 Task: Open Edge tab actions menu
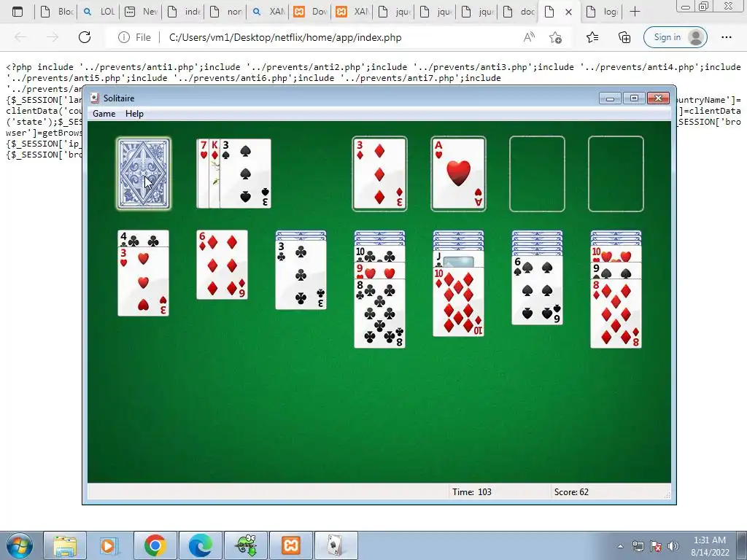click(x=18, y=12)
